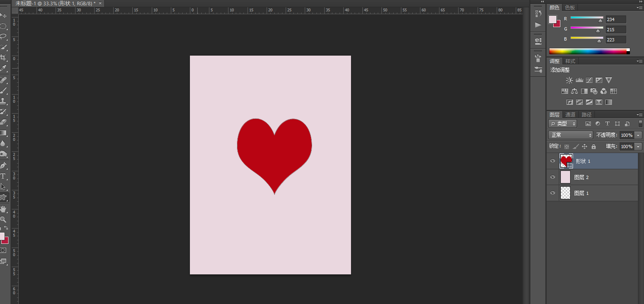Screen dimensions: 644x304
Task: Open the blend mode 正常 dropdown
Action: click(571, 135)
